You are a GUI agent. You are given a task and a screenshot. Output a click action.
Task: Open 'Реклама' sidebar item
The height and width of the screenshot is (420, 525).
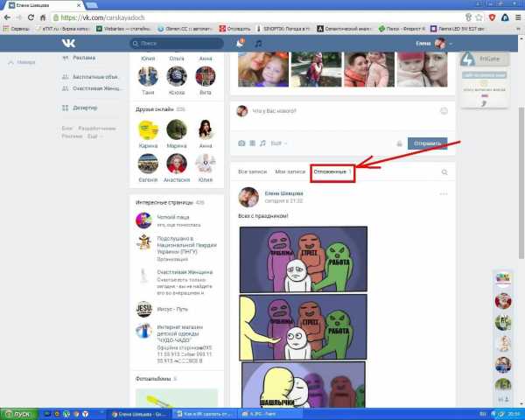pos(84,58)
